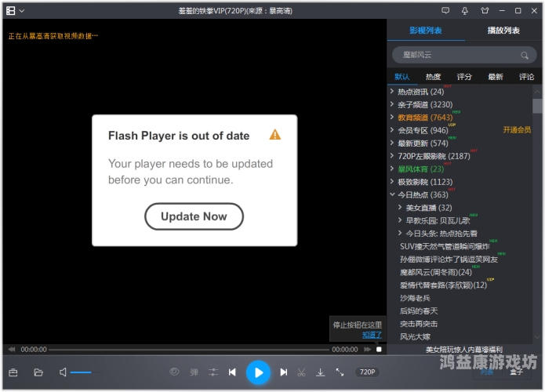Focus the 魔都风云 search field

click(464, 55)
